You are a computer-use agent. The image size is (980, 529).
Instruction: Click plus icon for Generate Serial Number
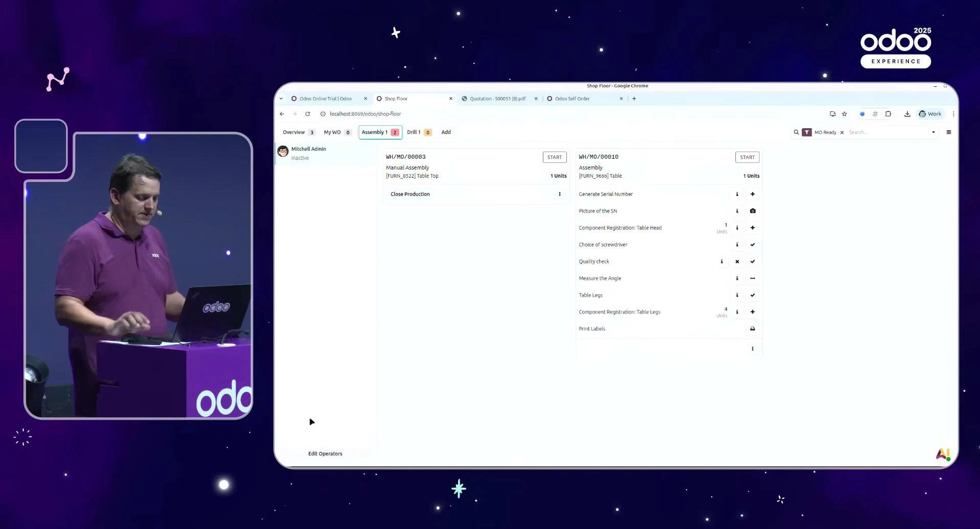(x=752, y=194)
